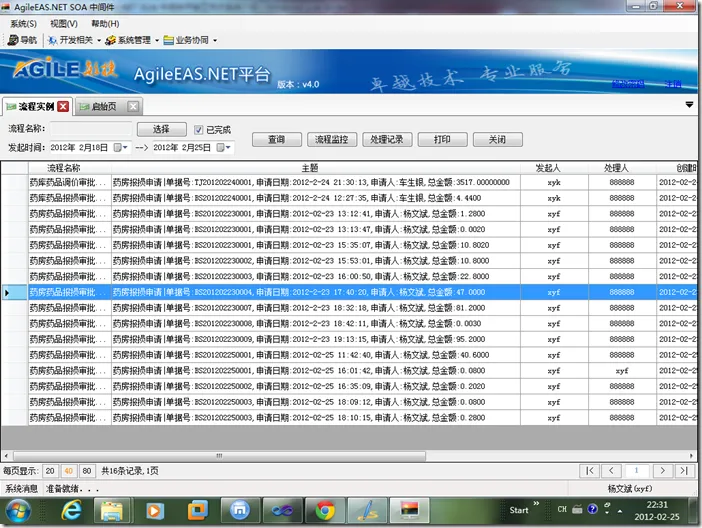Click the 流程名称 input field
Image resolution: width=702 pixels, height=528 pixels.
pos(91,129)
